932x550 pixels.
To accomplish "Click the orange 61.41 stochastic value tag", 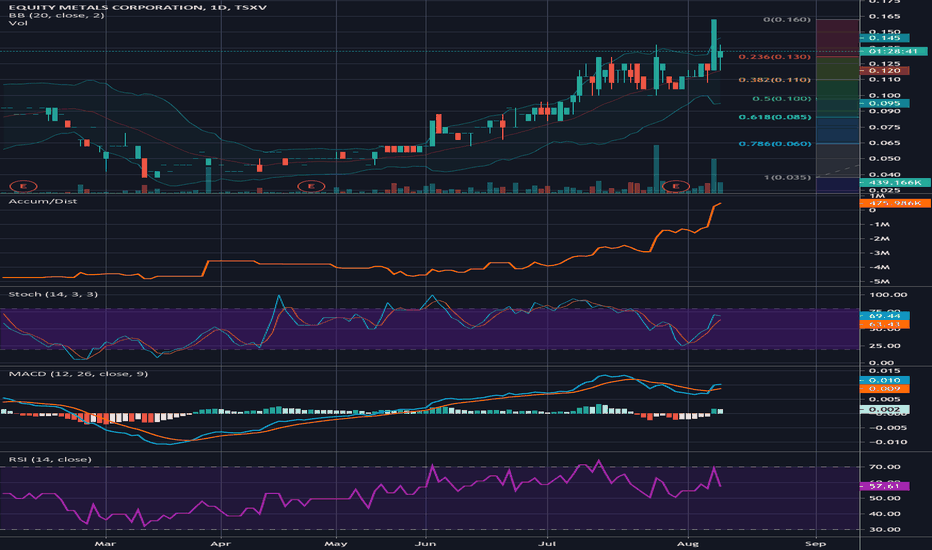I will click(884, 325).
